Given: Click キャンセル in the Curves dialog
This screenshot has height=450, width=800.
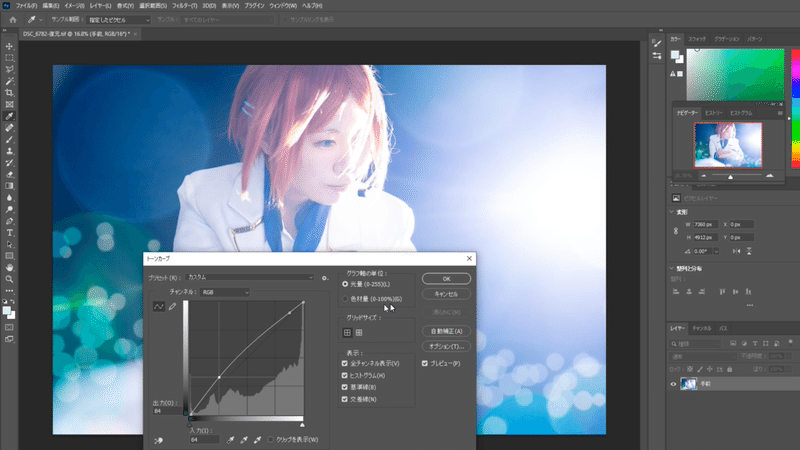Looking at the screenshot, I should pyautogui.click(x=446, y=294).
